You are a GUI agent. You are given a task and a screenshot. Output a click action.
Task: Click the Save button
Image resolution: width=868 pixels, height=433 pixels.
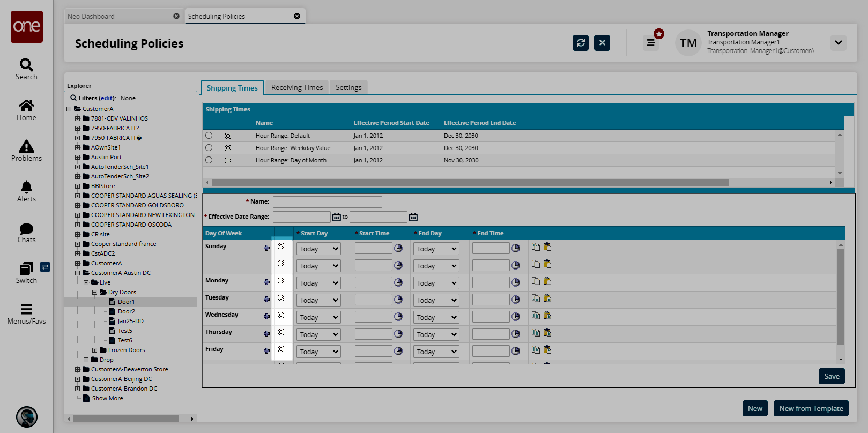[x=832, y=376]
